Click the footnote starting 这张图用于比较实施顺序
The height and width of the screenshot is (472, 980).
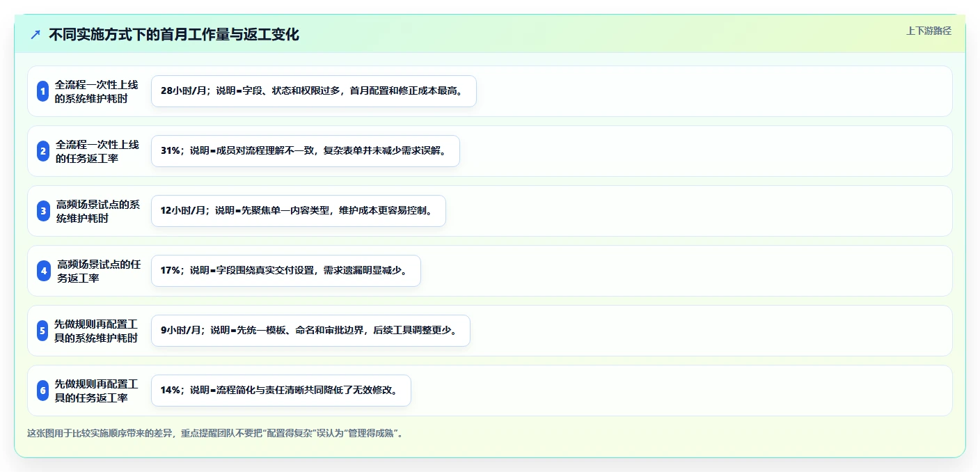[215, 433]
